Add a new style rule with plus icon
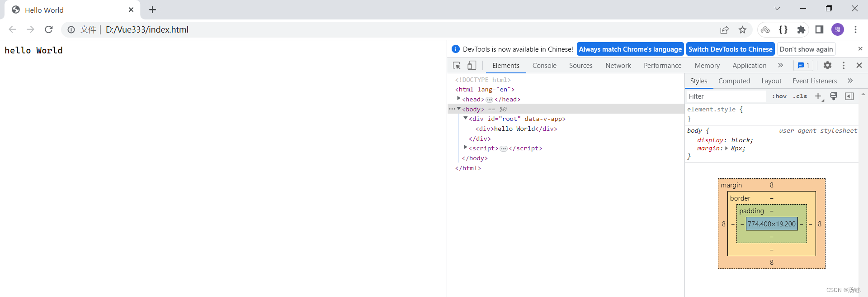This screenshot has height=297, width=868. coord(818,96)
